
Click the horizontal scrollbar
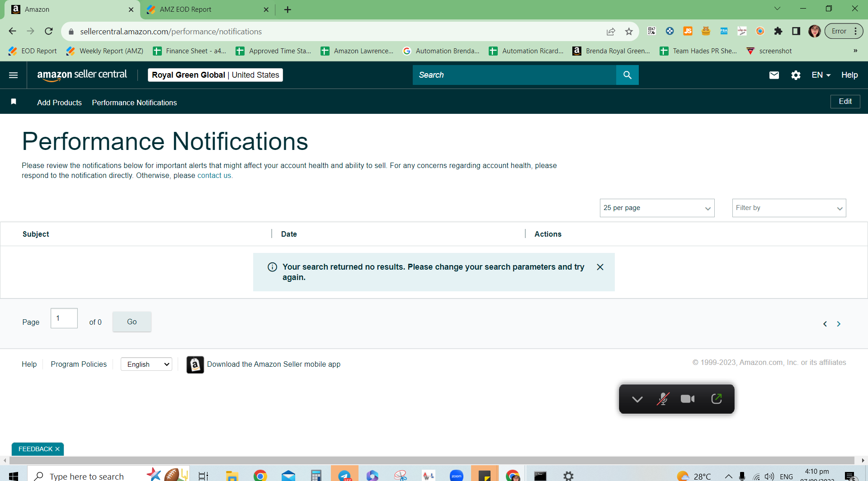432,460
